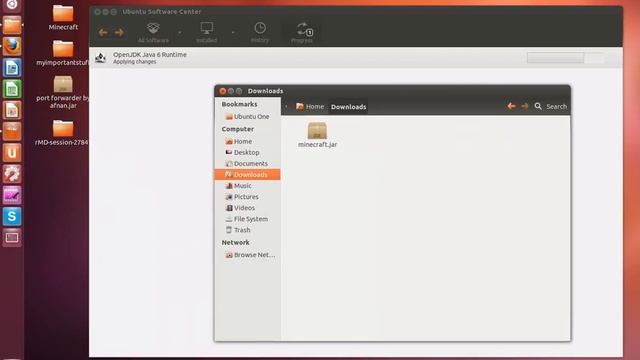Screen dimensions: 640x360
Task: Open Videos folder in the sidebar
Action: tap(240, 207)
